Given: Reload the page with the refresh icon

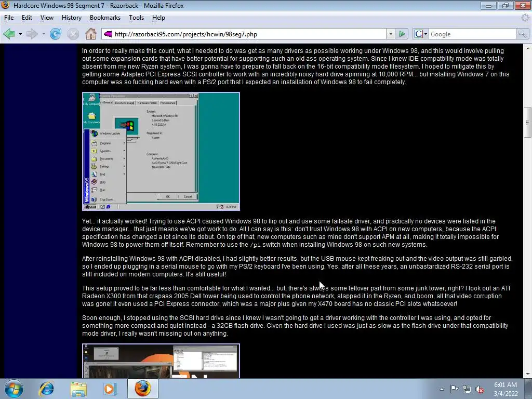Looking at the screenshot, I should 56,34.
